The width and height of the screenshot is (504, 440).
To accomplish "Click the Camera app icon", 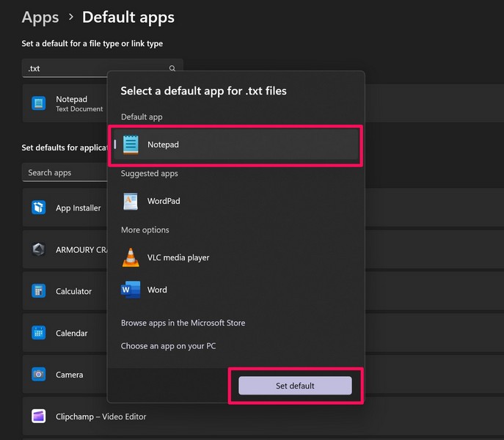I will click(x=39, y=375).
